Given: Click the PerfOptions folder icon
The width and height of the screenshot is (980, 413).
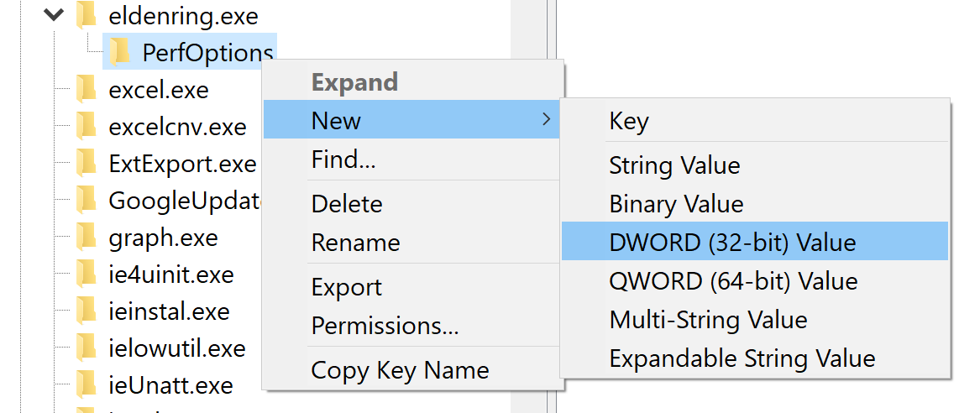Looking at the screenshot, I should click(119, 52).
